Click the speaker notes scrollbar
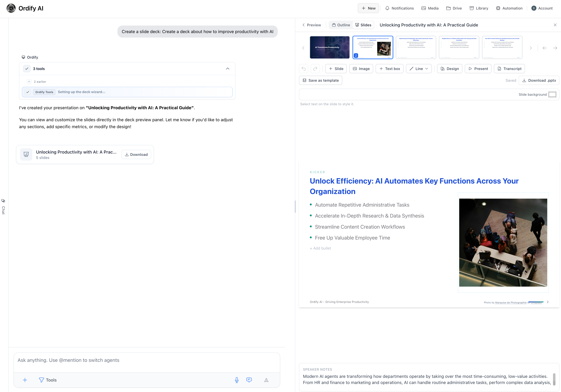Viewport: 561px width, 392px height. [x=554, y=379]
